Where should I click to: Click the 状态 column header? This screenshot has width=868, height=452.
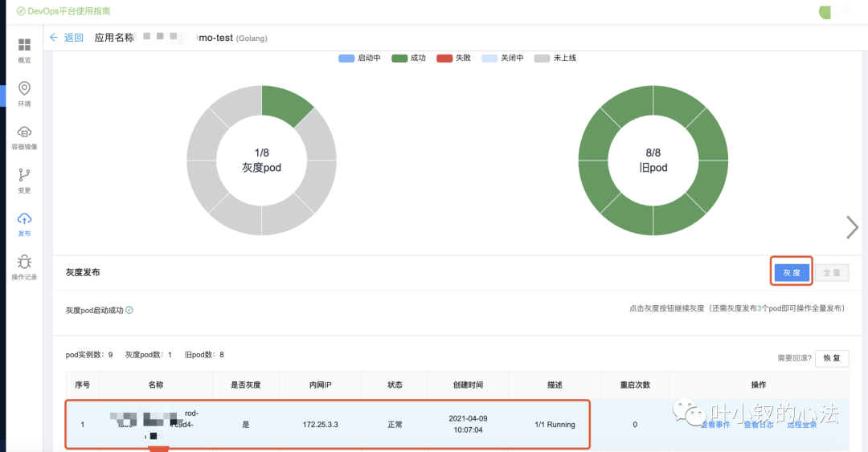coord(395,385)
